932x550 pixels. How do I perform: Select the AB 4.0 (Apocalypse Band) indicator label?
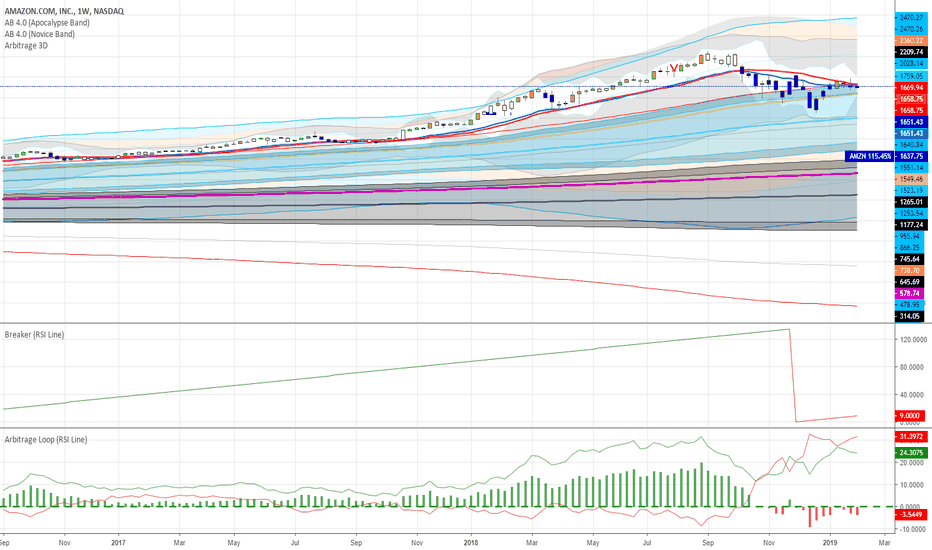click(x=47, y=23)
